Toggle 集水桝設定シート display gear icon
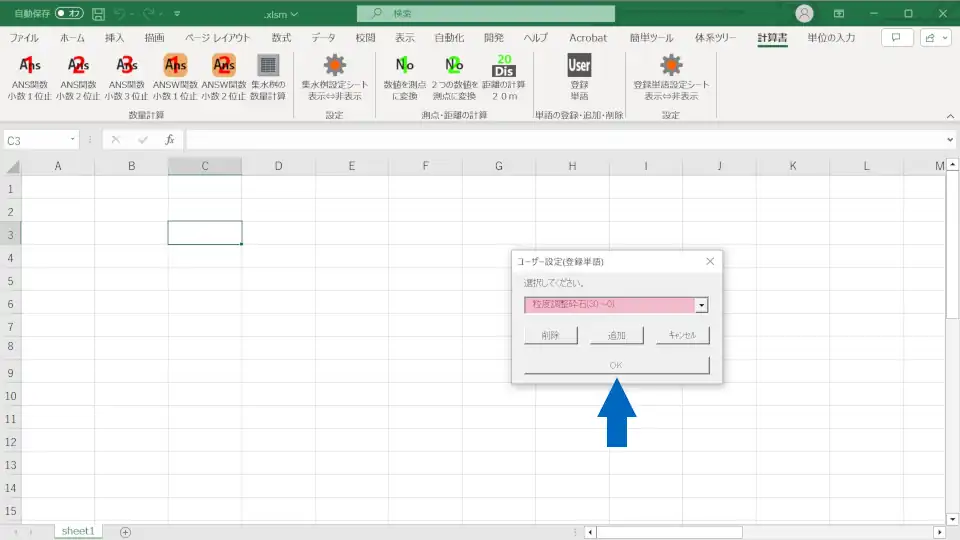Screen dimensions: 960x540 334,65
